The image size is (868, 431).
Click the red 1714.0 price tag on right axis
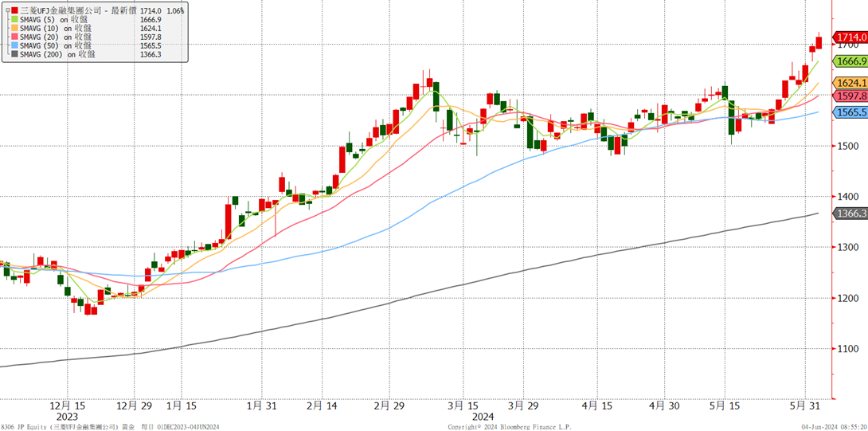850,37
